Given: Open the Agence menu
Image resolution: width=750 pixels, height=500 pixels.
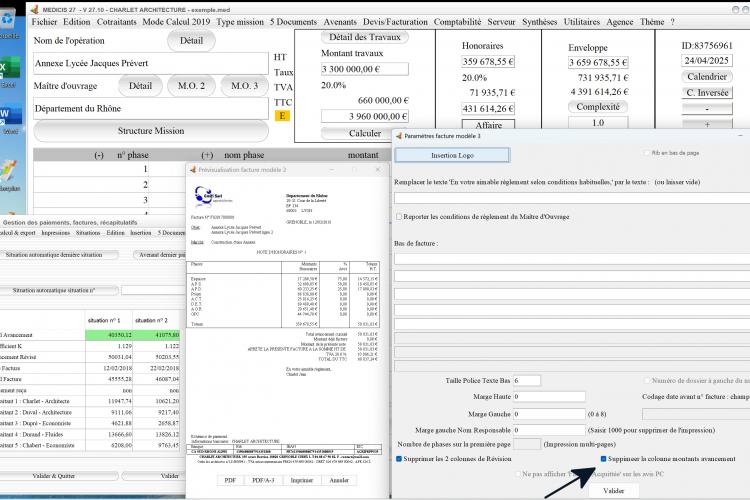Looking at the screenshot, I should (619, 22).
